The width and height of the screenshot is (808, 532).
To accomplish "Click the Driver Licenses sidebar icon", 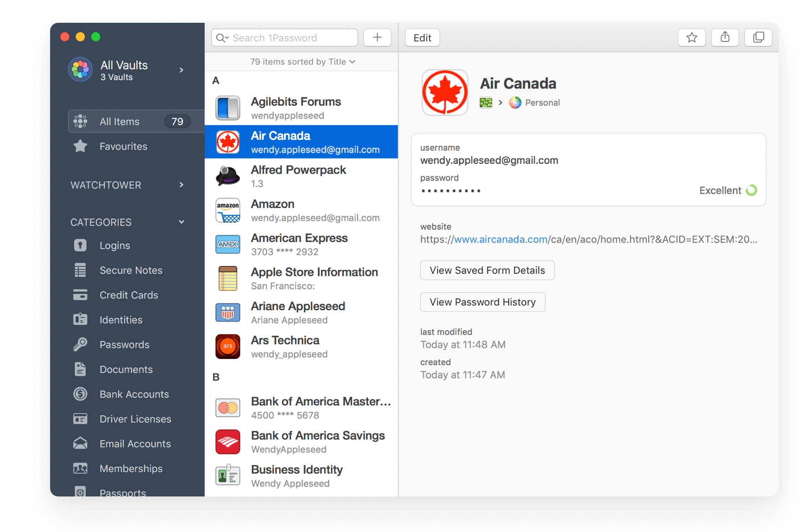I will click(x=80, y=419).
